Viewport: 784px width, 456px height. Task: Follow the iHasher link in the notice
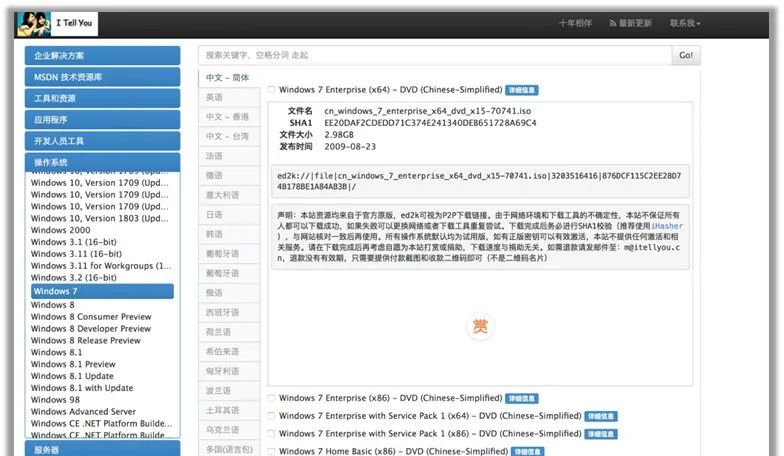[666, 226]
